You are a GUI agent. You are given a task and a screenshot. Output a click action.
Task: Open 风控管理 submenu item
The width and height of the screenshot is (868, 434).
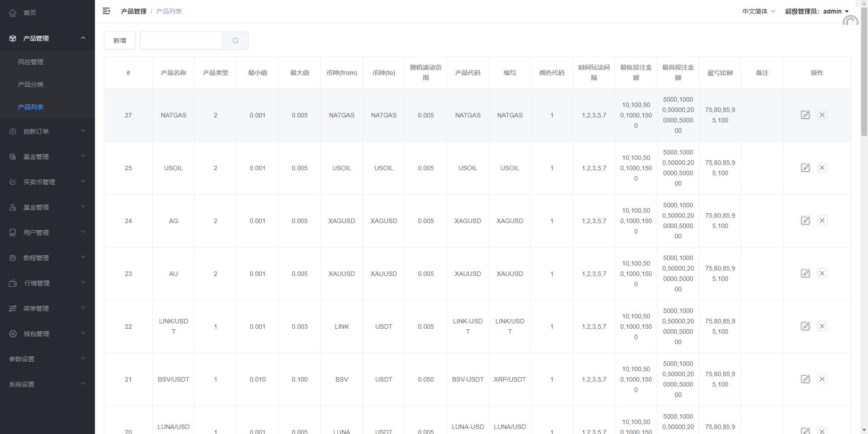tap(31, 62)
